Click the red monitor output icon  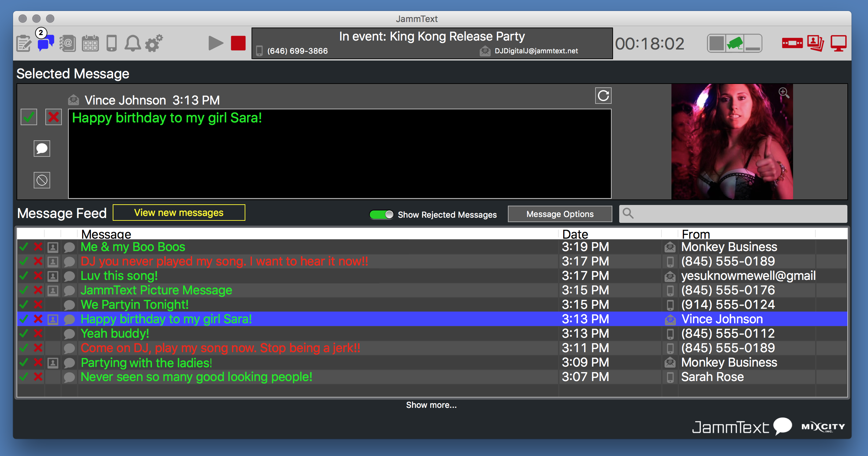838,43
